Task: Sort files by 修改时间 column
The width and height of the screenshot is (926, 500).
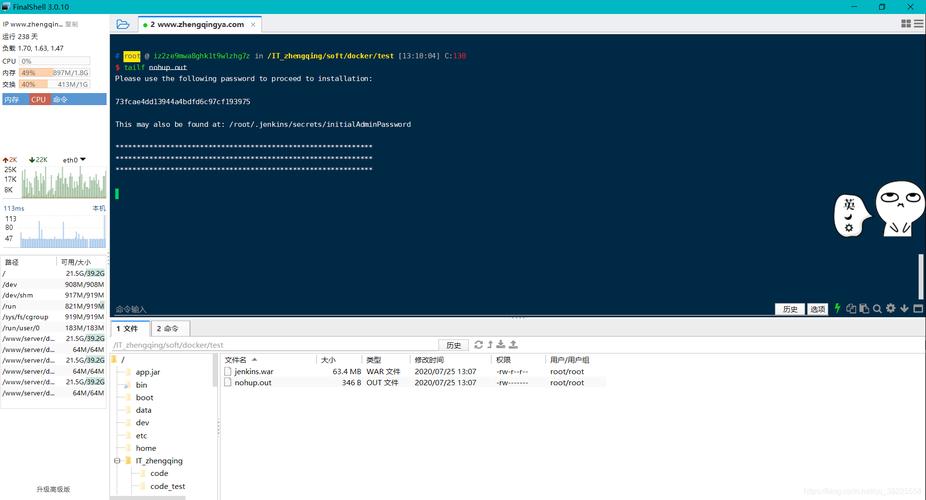Action: 451,360
